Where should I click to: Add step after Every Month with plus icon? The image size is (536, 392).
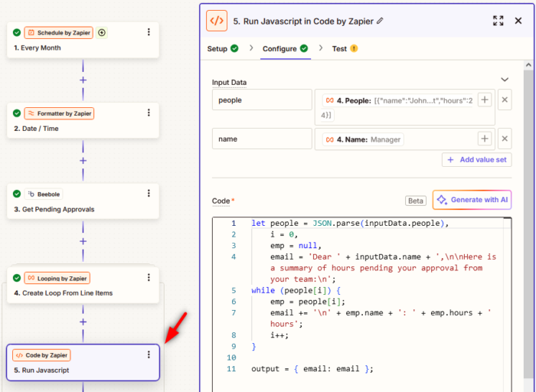(83, 80)
